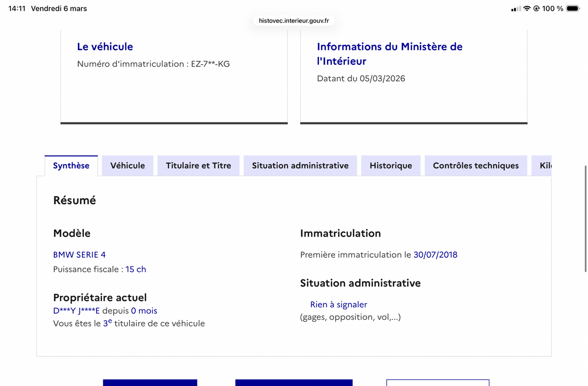Screen dimensions: 588x386
Task: Click the Immatriculation section heading
Action: tap(341, 233)
